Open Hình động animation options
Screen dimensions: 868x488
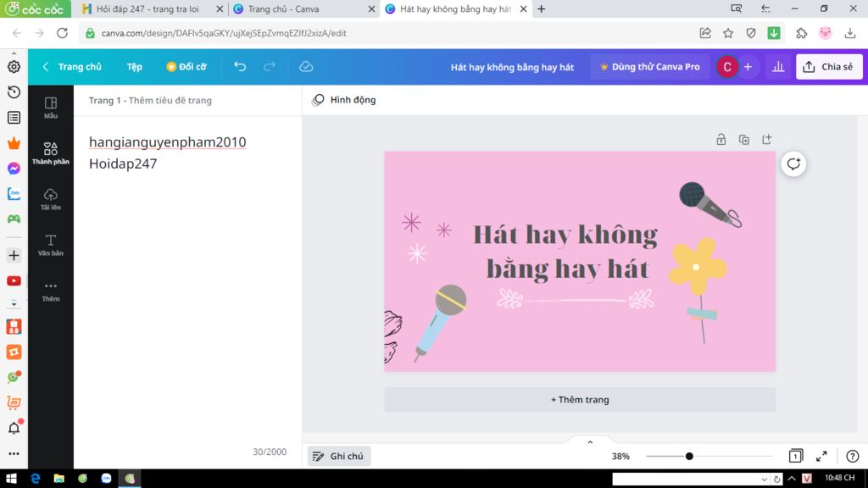coord(344,100)
